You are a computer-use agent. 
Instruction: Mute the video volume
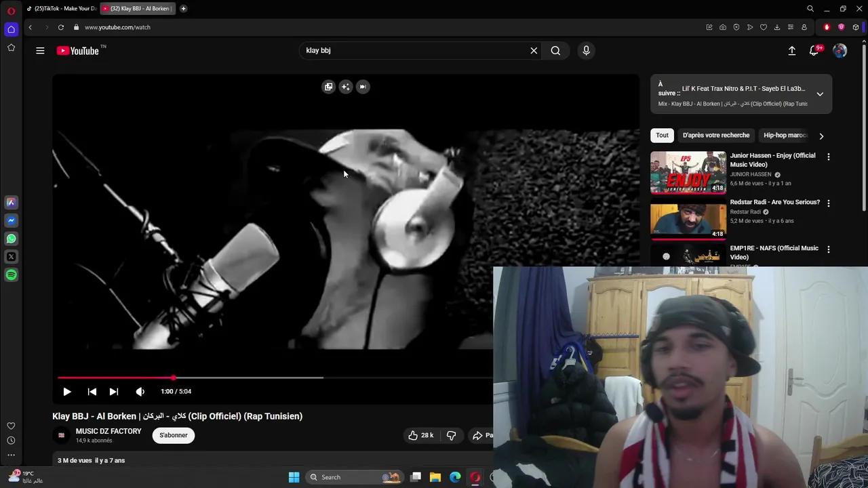coord(140,391)
